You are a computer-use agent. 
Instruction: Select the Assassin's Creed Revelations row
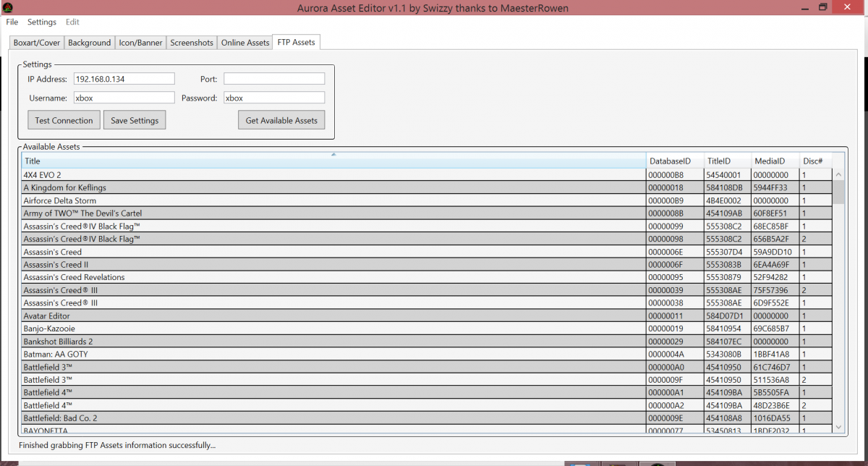pos(427,277)
